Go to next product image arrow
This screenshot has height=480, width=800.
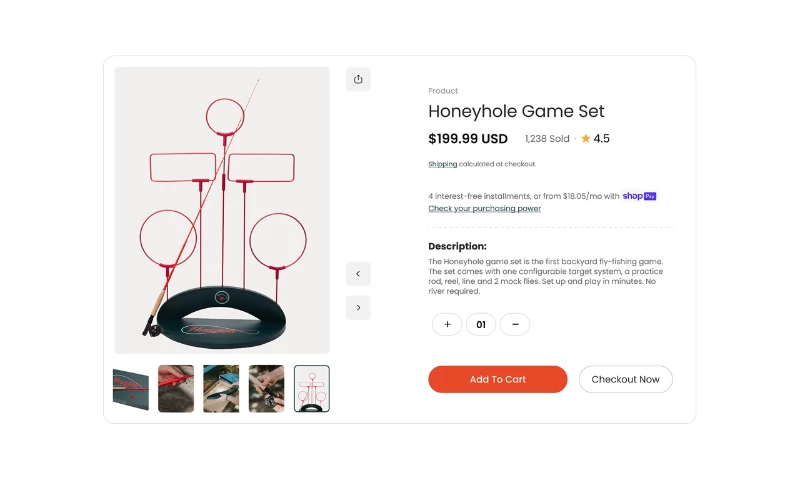click(358, 308)
